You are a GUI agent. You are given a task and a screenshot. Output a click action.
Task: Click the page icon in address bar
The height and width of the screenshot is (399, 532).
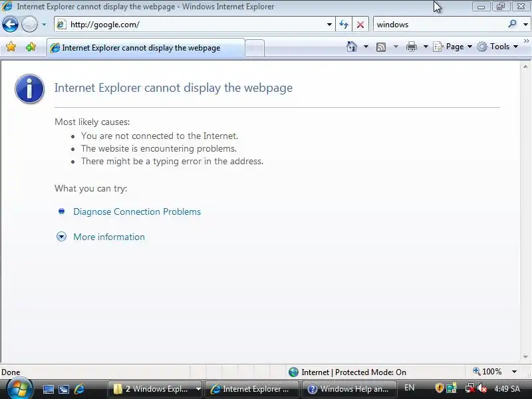(x=61, y=25)
